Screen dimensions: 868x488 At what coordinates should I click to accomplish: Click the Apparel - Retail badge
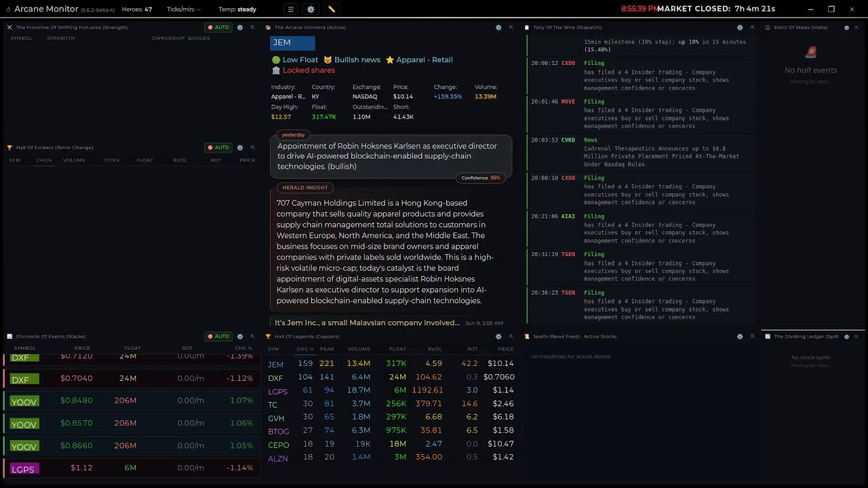pyautogui.click(x=419, y=60)
